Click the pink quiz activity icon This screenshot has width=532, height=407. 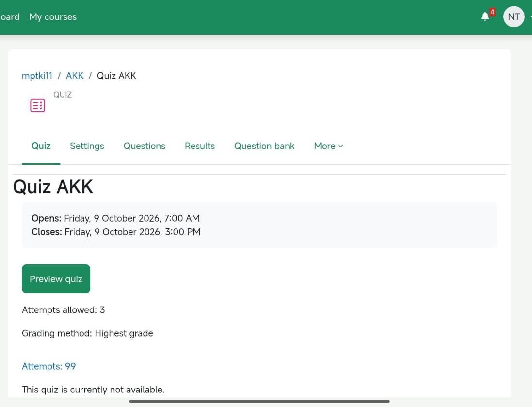37,105
